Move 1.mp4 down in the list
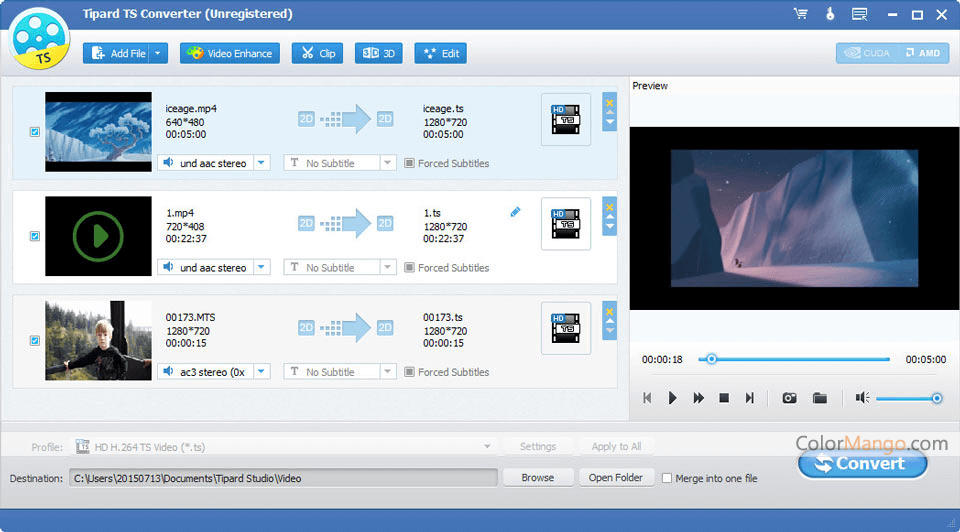 [x=609, y=227]
